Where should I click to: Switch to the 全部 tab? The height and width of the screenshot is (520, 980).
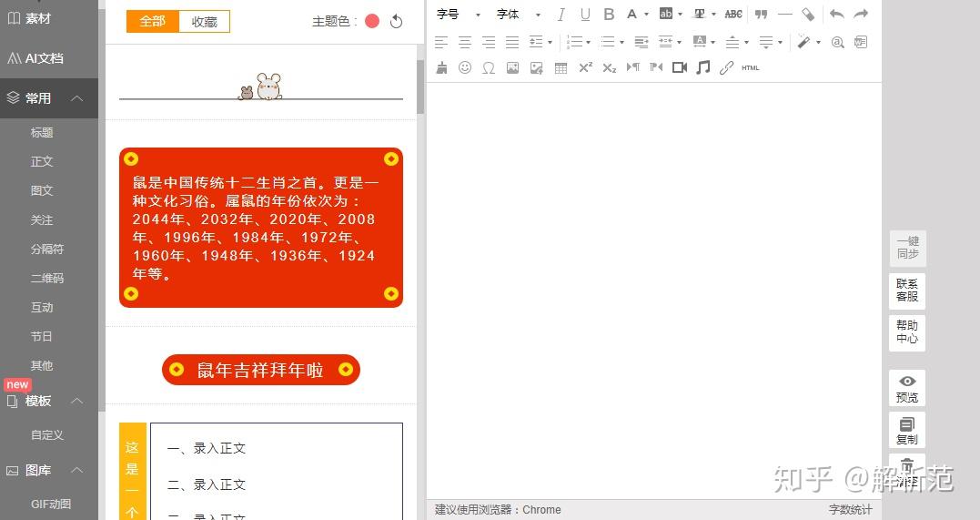click(x=153, y=21)
